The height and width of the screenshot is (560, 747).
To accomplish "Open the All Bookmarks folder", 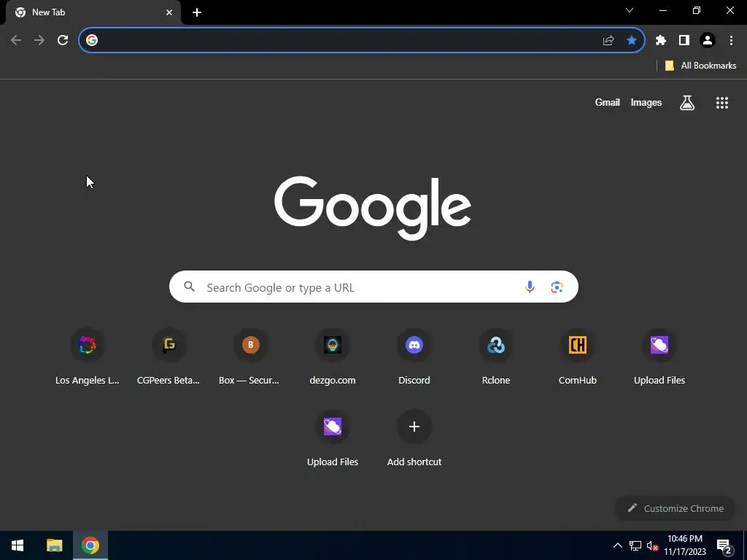I will [700, 66].
